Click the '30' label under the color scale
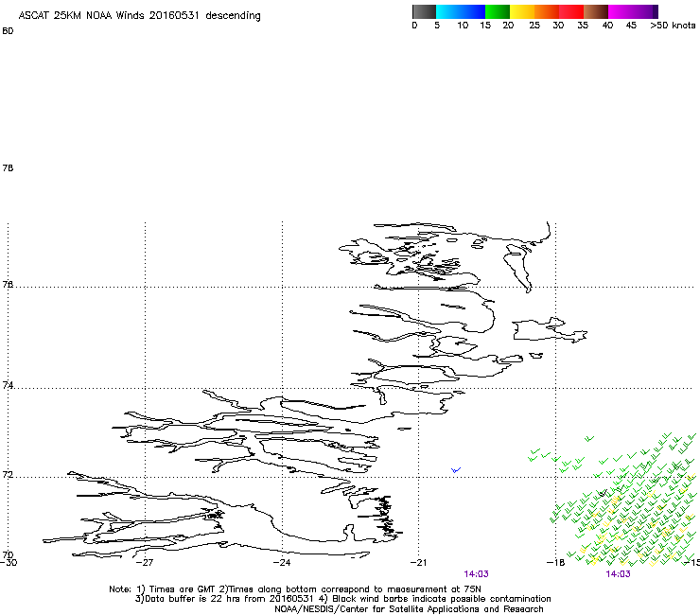Image resolution: width=700 pixels, height=615 pixels. [558, 26]
